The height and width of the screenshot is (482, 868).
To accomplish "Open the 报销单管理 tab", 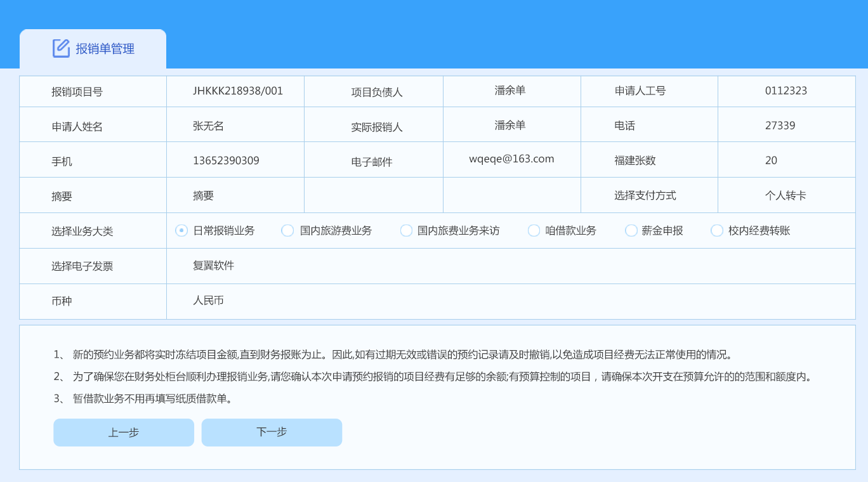I will (105, 49).
